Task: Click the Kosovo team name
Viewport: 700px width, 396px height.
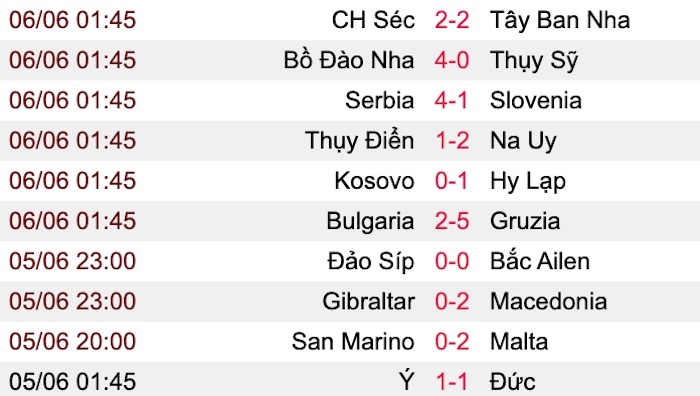Action: click(374, 181)
